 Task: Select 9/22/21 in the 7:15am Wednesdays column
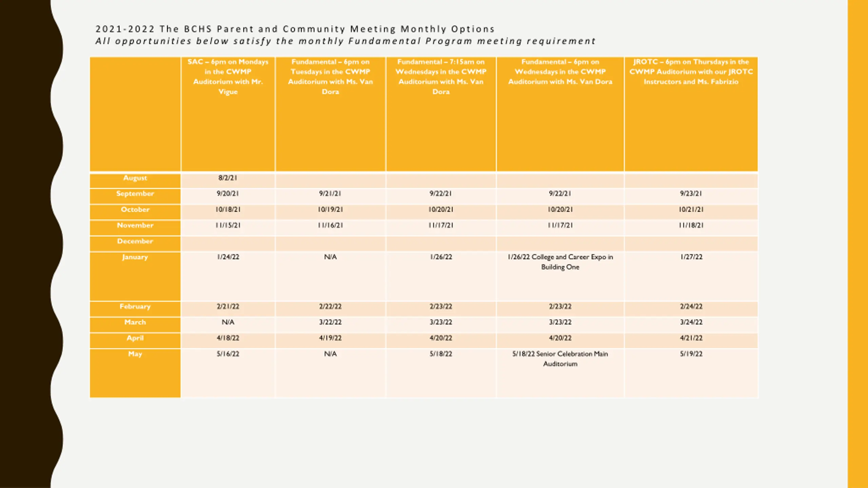pyautogui.click(x=441, y=196)
